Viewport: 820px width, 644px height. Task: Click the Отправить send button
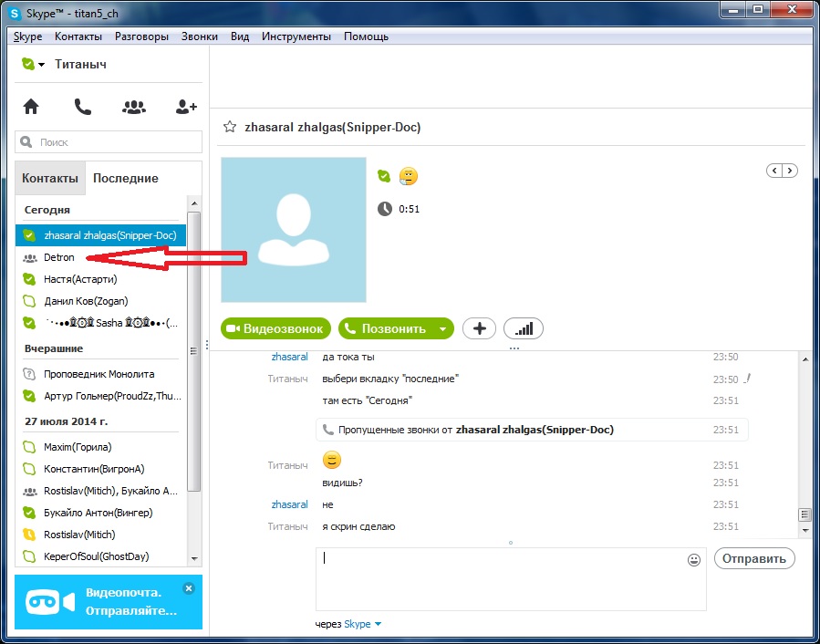[x=754, y=558]
